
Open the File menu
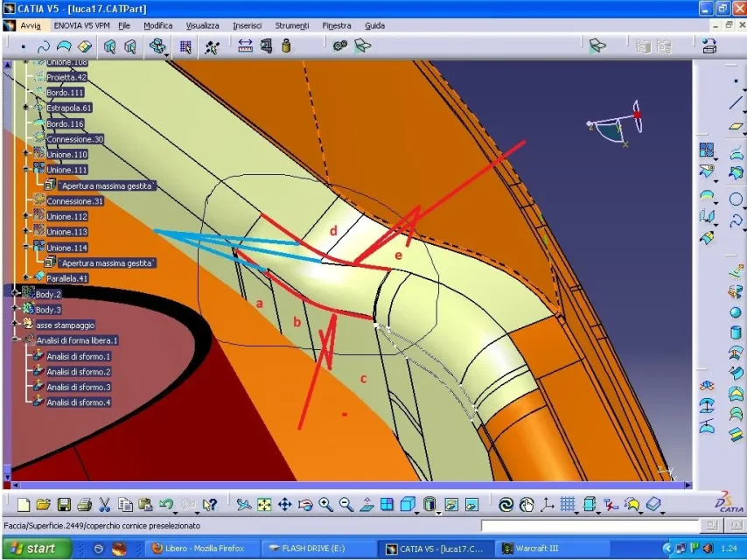click(x=124, y=25)
